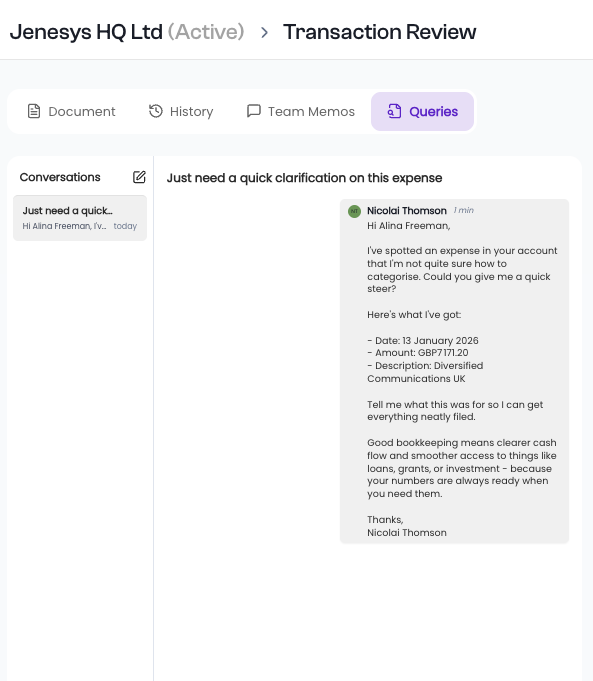The height and width of the screenshot is (681, 593).
Task: Open the Document tab
Action: (x=71, y=112)
